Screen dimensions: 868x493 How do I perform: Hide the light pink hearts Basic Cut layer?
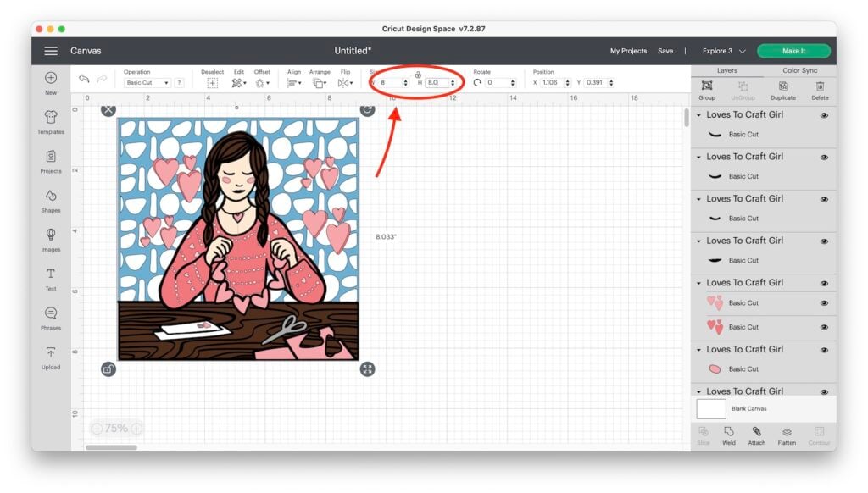click(824, 303)
